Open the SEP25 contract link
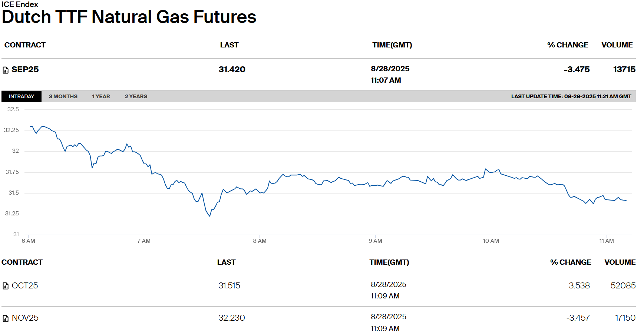The height and width of the screenshot is (334, 644). point(25,70)
